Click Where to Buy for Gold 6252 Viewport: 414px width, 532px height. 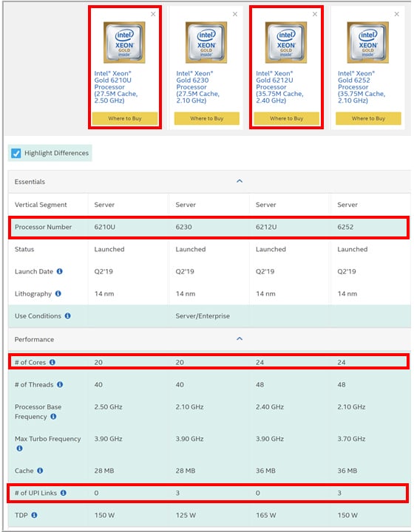point(368,118)
